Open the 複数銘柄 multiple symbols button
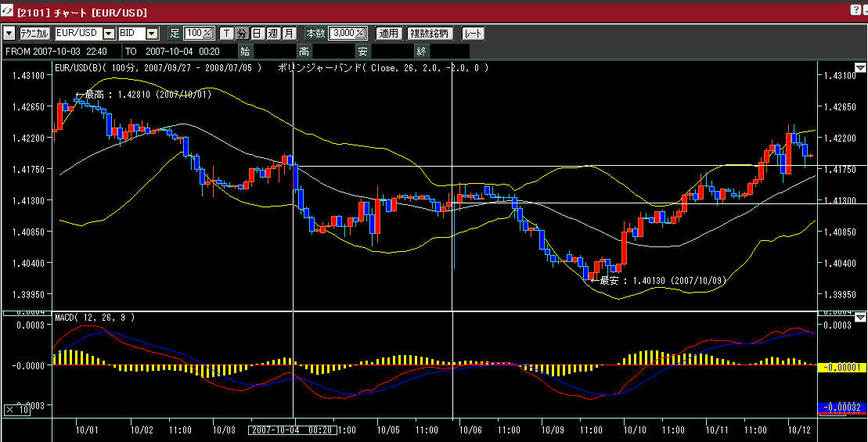This screenshot has width=868, height=442. point(430,34)
